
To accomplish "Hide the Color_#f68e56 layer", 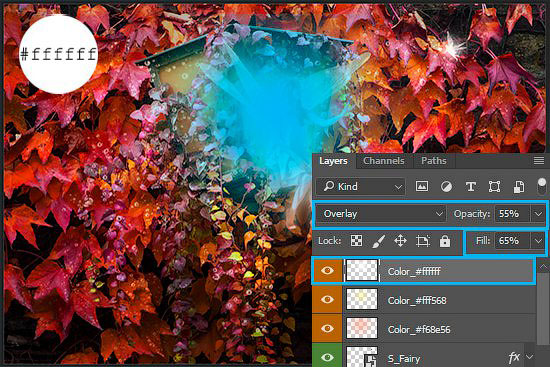I will 327,329.
